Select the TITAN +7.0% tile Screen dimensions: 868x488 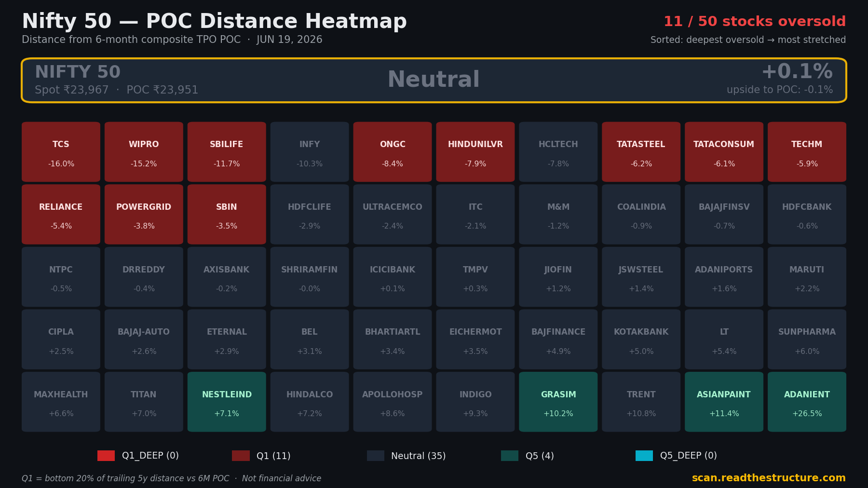(144, 402)
